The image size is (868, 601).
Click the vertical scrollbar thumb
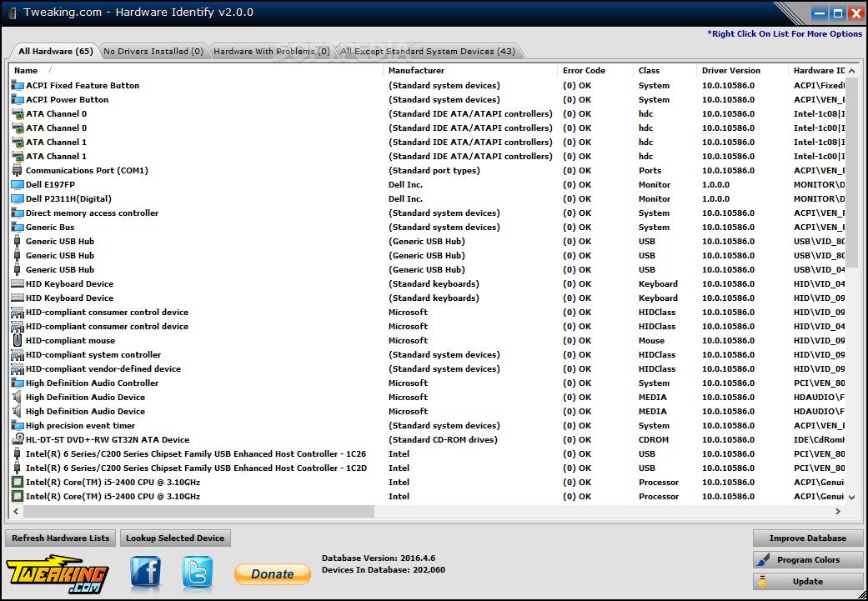(x=852, y=173)
